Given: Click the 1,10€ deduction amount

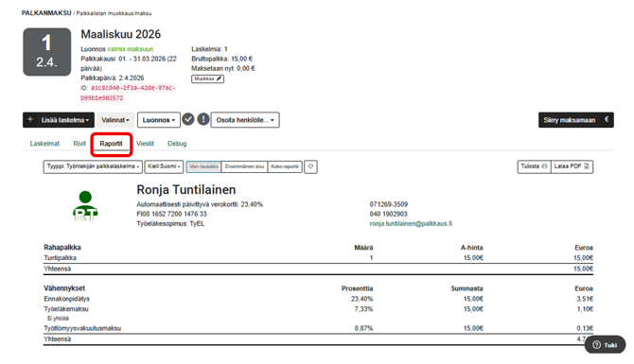Looking at the screenshot, I should 585,309.
